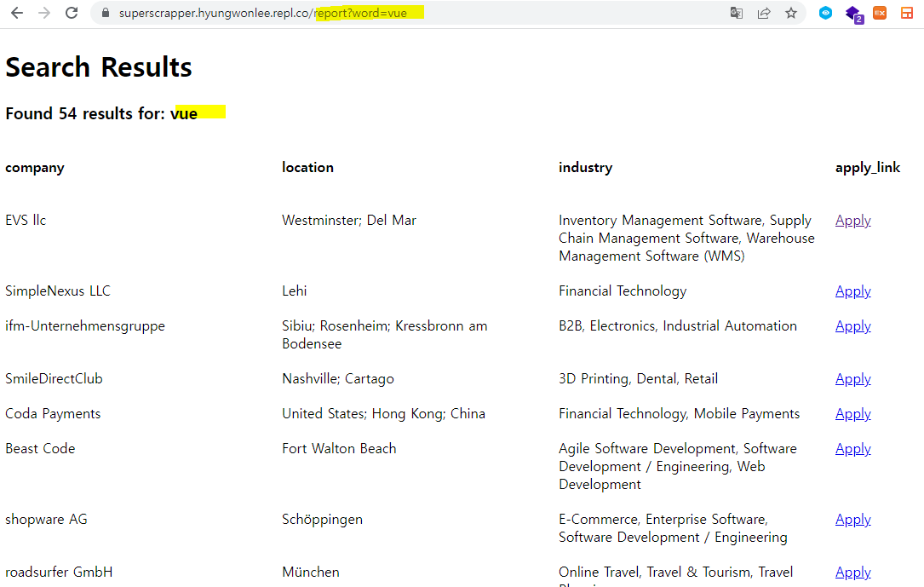The height and width of the screenshot is (587, 924).
Task: Click the location column header
Action: tap(307, 167)
